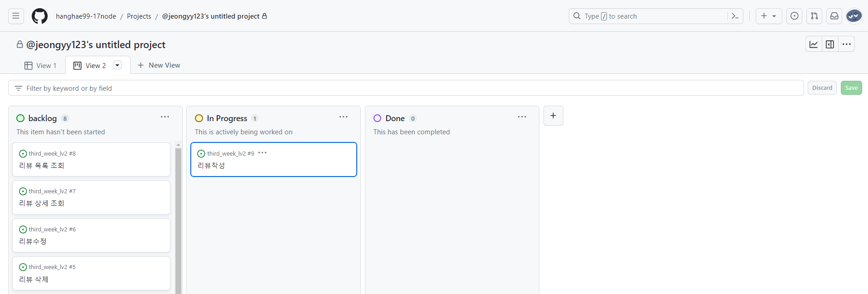Screen dimensions: 868x294
Task: Toggle the project details side panel icon
Action: tap(830, 44)
